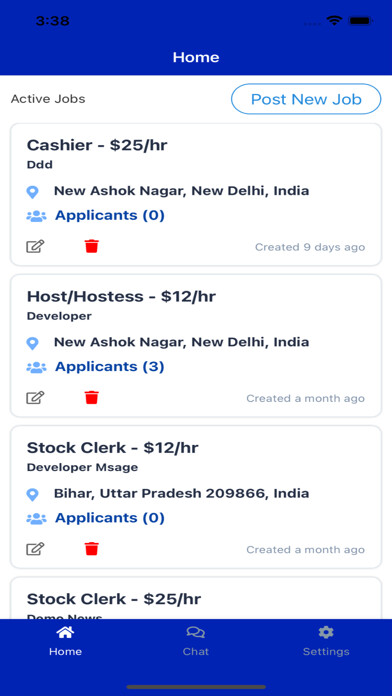Open edit icon for Host/Hostess job
The image size is (392, 696).
pos(35,397)
